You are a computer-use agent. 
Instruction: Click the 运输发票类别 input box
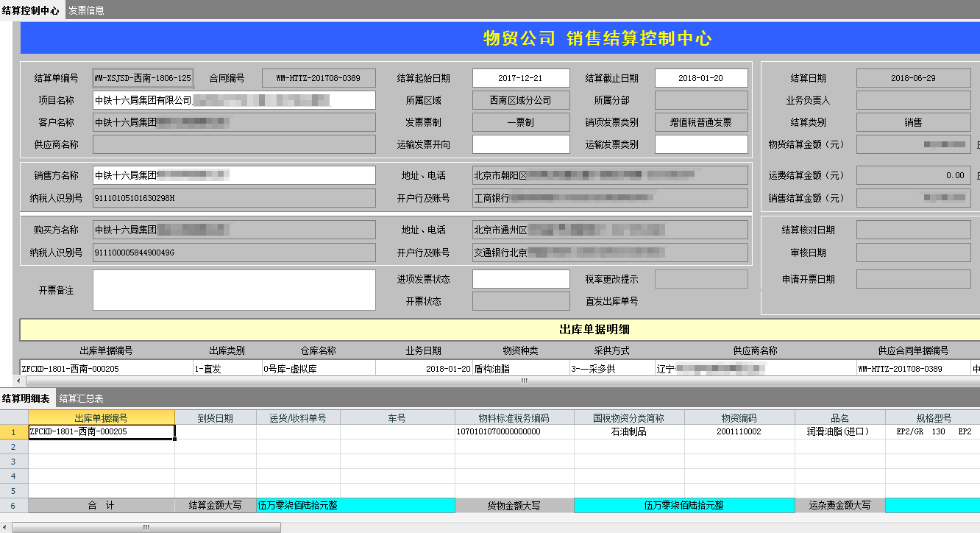click(701, 144)
